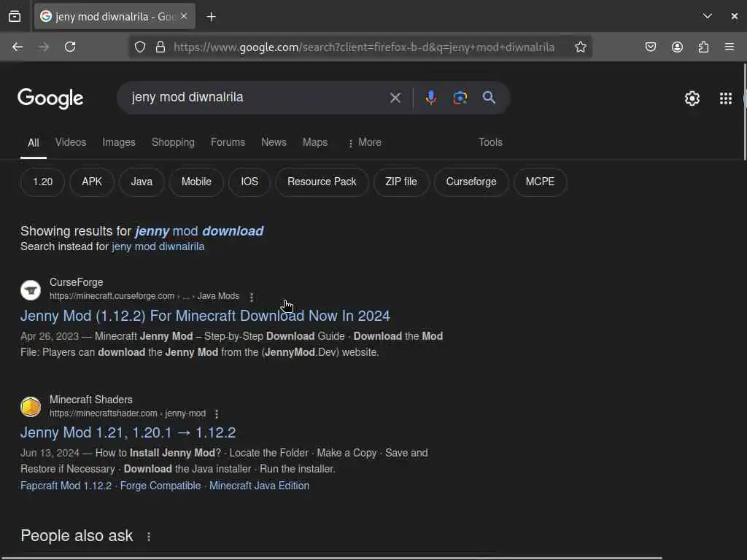This screenshot has width=747, height=560.
Task: Open Google quick settings gear
Action: (692, 98)
